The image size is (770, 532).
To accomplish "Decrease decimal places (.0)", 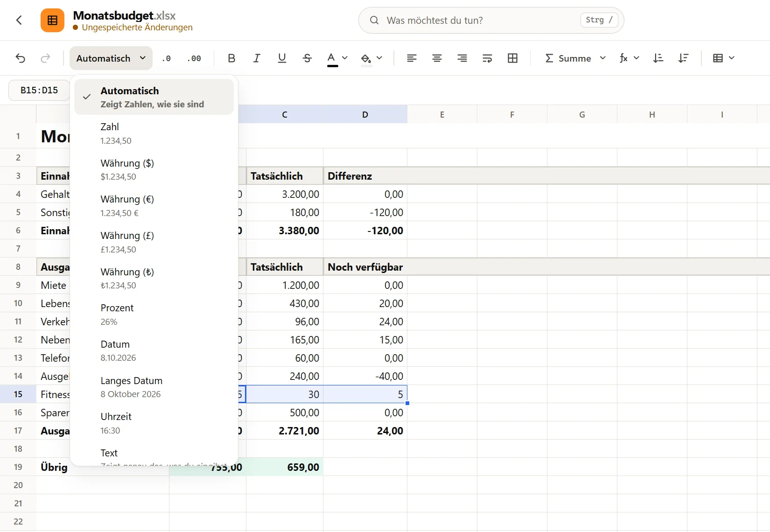I will pyautogui.click(x=166, y=58).
